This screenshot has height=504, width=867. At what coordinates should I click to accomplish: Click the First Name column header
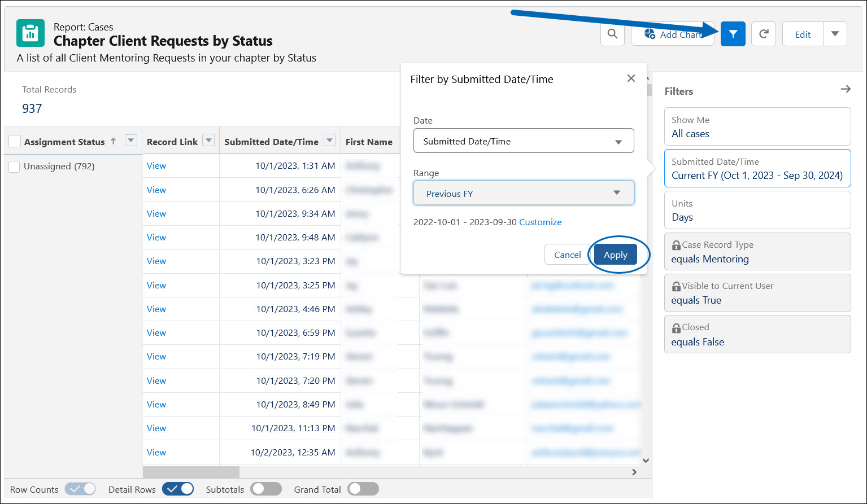click(369, 142)
